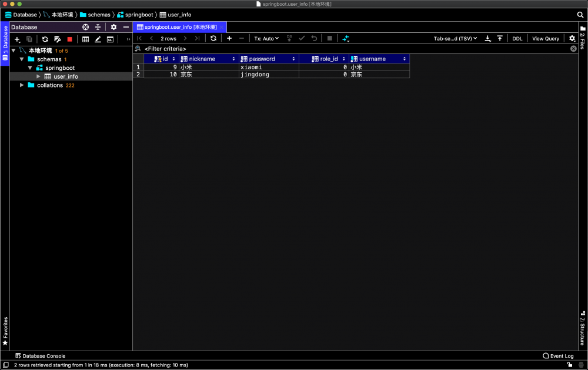Click into the Filter criteria field
The height and width of the screenshot is (370, 588).
pos(352,49)
